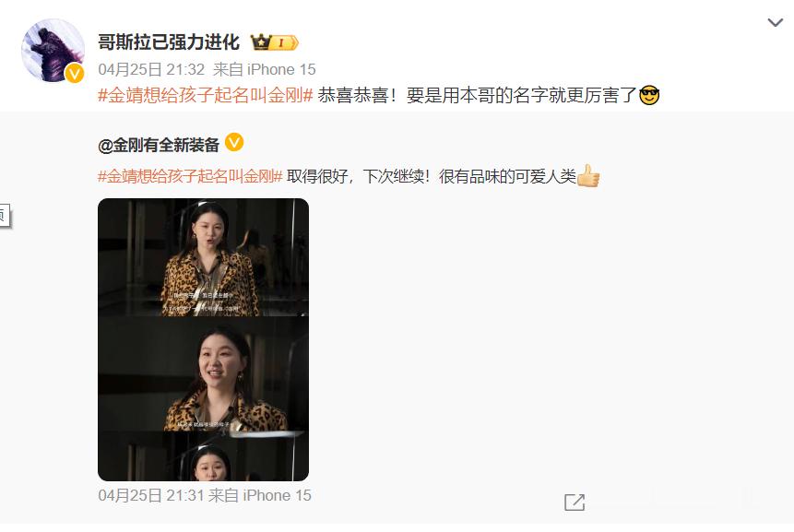Click reposted text 取得很好，下次继续
Image resolution: width=794 pixels, height=532 pixels.
(358, 176)
